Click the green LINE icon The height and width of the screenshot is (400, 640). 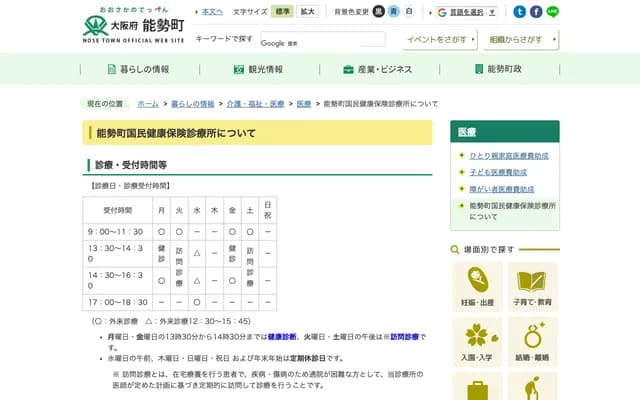pyautogui.click(x=553, y=12)
